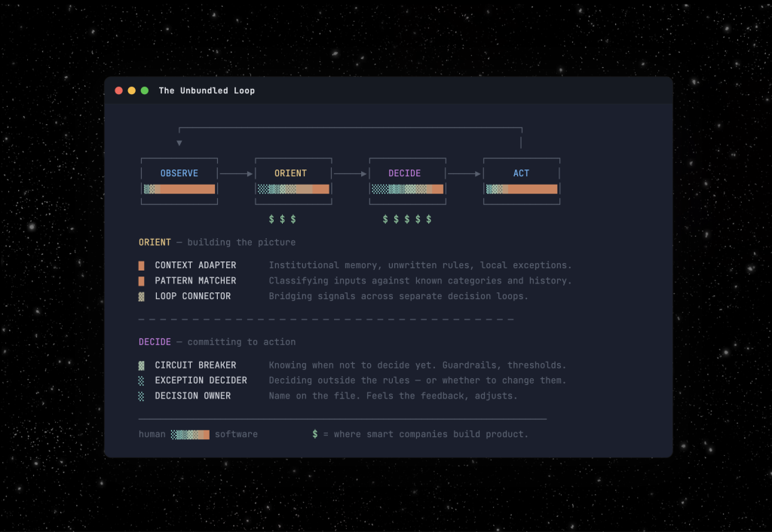This screenshot has width=772, height=532.
Task: Click the dotted icon beside DECISION OWNER
Action: pos(142,396)
